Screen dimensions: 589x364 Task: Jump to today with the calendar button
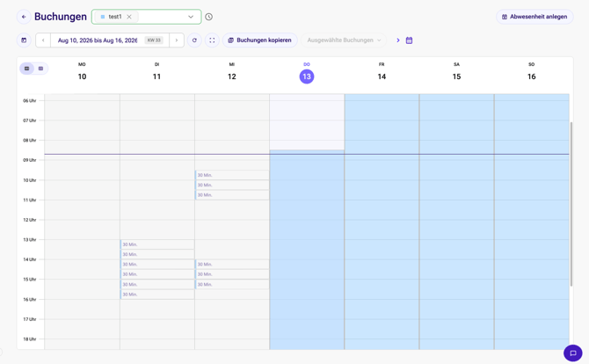pos(24,40)
